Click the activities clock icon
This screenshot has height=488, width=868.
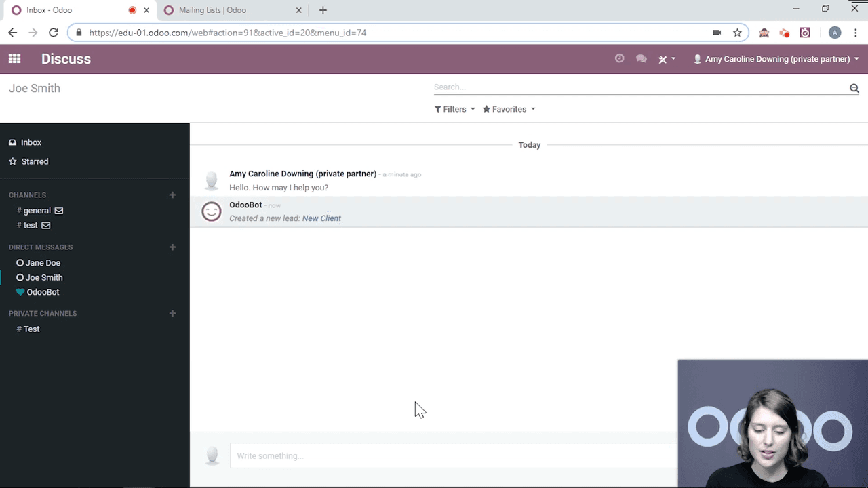(619, 59)
